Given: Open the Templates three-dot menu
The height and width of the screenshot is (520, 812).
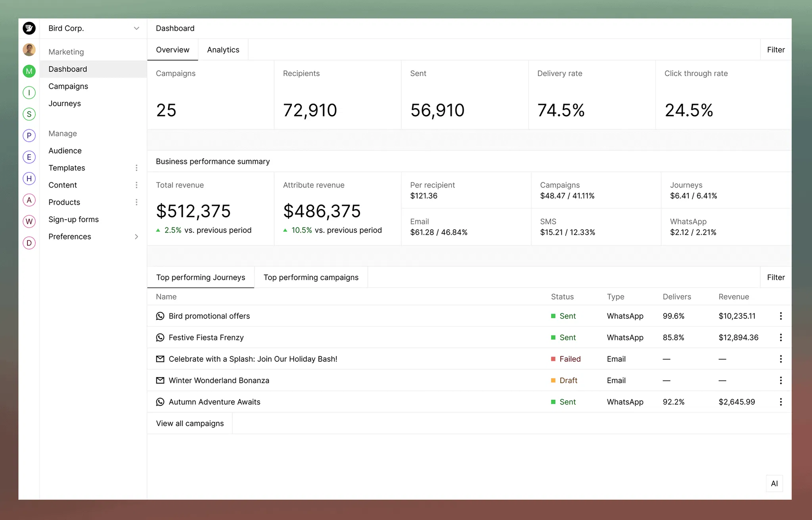Looking at the screenshot, I should pos(136,168).
